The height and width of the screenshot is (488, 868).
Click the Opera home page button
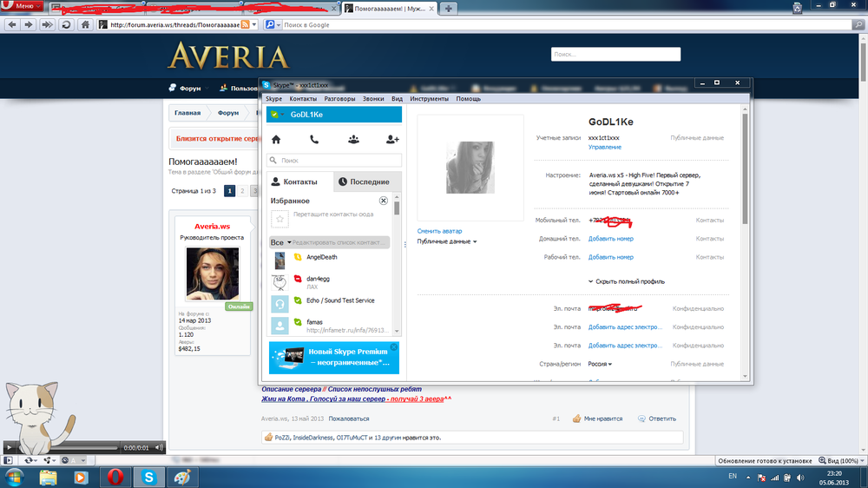86,24
